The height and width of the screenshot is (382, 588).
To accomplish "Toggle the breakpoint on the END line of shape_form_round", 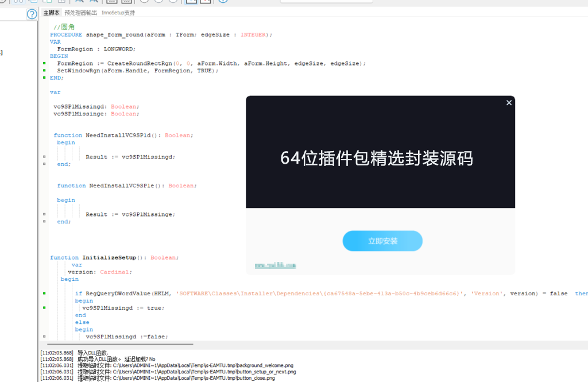I will [44, 78].
